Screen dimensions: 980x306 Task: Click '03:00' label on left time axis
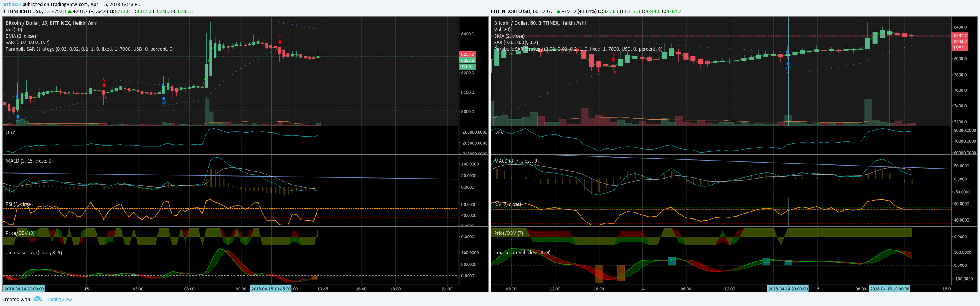[138, 289]
